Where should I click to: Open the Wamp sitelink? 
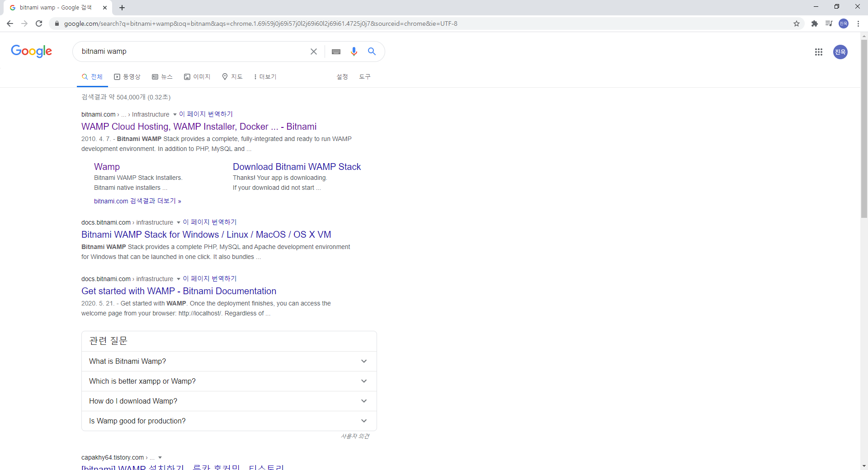tap(107, 167)
